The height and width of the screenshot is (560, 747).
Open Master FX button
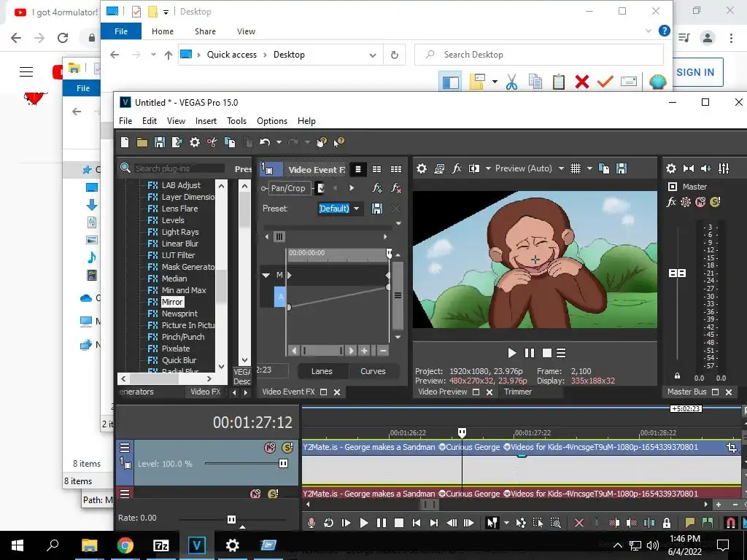[671, 202]
